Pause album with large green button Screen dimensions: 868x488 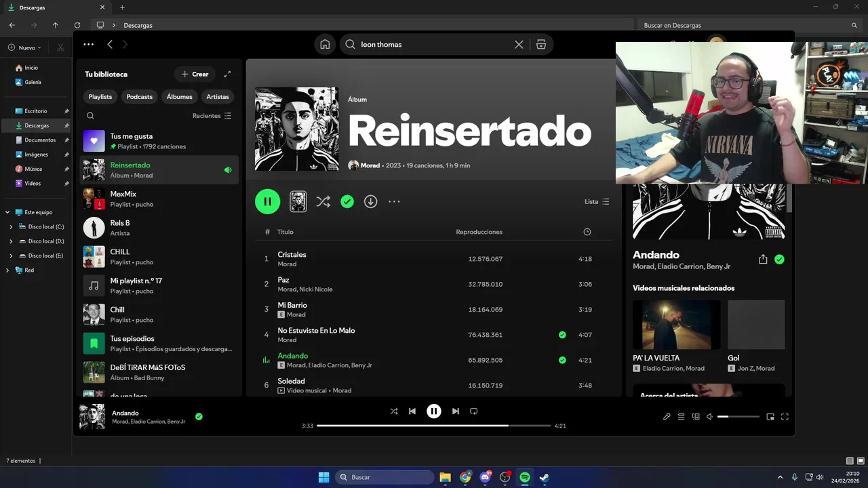click(267, 201)
